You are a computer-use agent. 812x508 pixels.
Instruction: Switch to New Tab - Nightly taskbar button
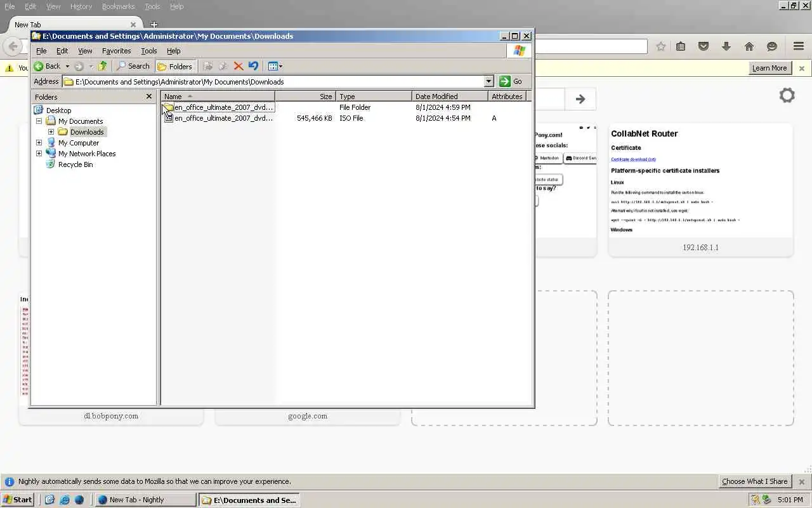[x=146, y=500]
